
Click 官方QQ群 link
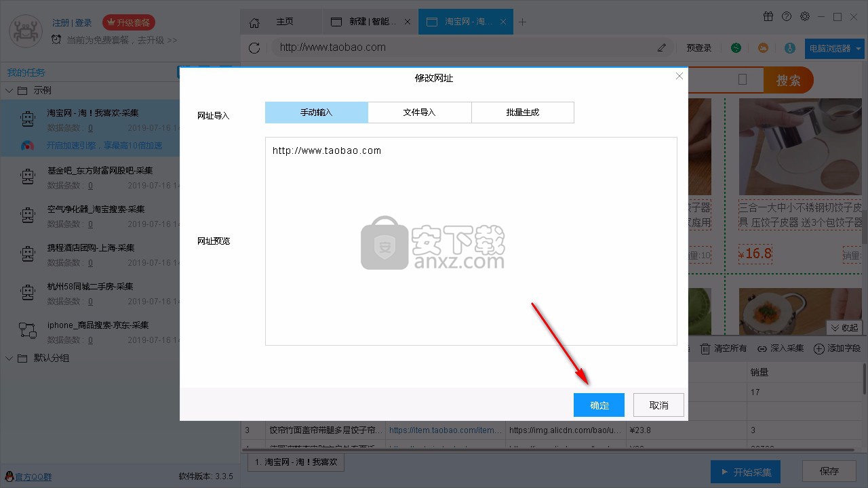click(33, 477)
